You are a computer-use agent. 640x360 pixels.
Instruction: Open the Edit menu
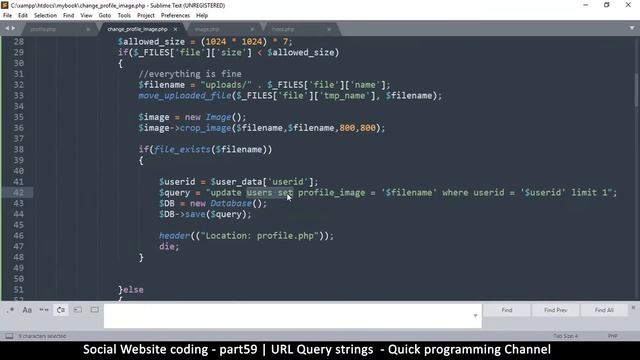[x=23, y=16]
